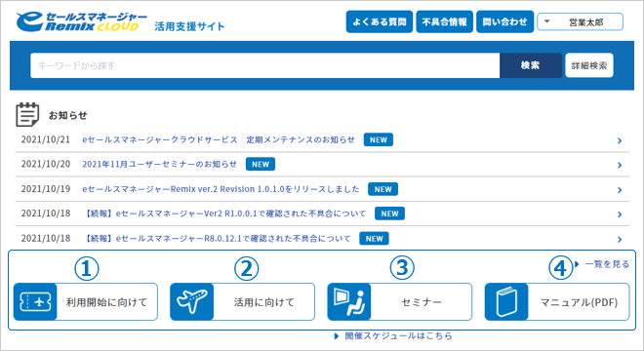Follow the 開催スケジュールはこちら link
This screenshot has width=644, height=351.
(x=398, y=335)
